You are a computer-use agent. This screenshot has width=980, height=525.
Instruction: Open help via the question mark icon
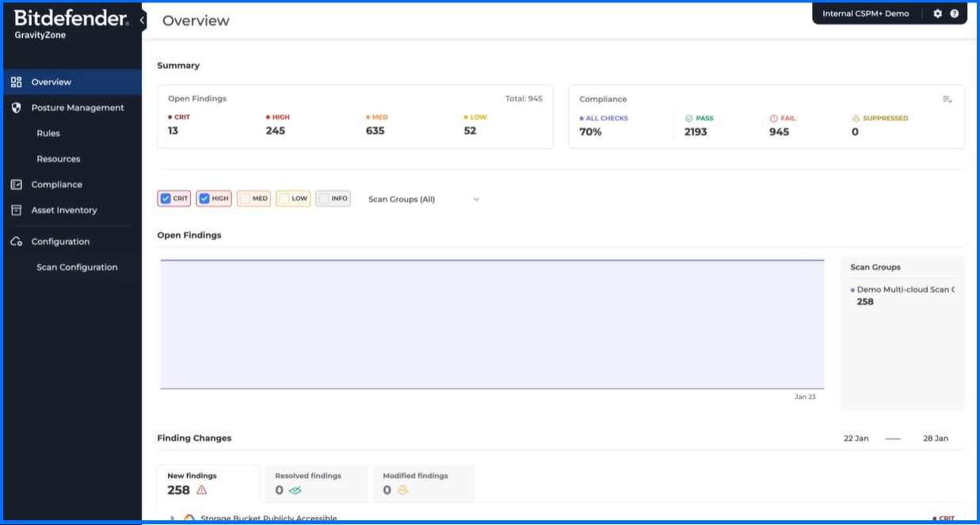[x=954, y=13]
